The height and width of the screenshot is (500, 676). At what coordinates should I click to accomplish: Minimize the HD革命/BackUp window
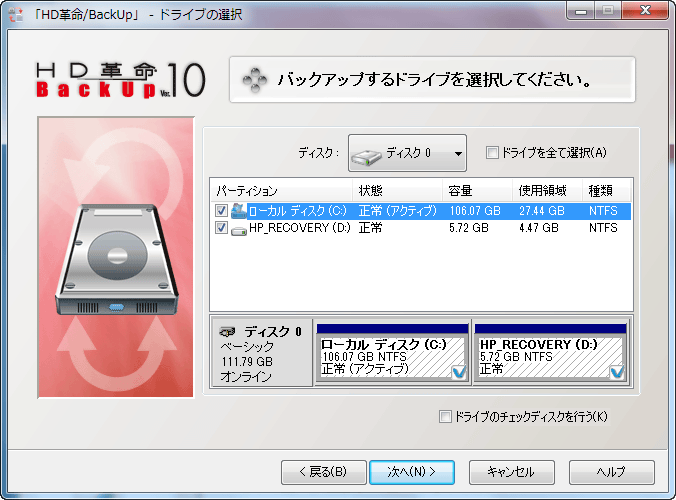(x=581, y=10)
